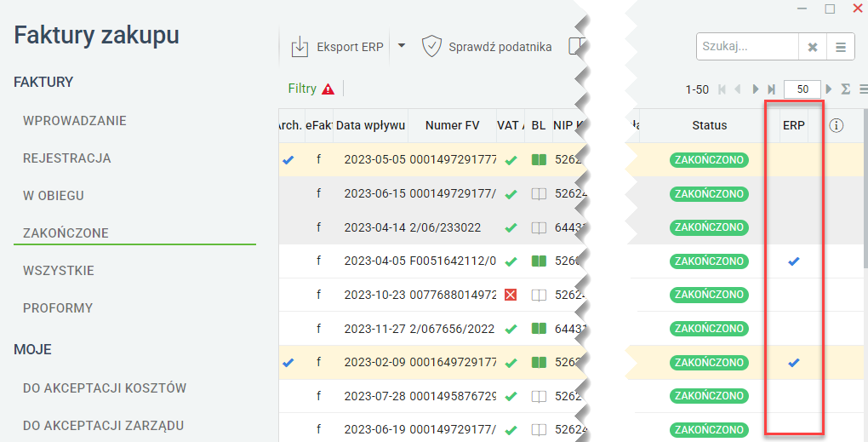Click ERP checkmark in 2023-04-05 row
The image size is (868, 442).
click(x=793, y=261)
